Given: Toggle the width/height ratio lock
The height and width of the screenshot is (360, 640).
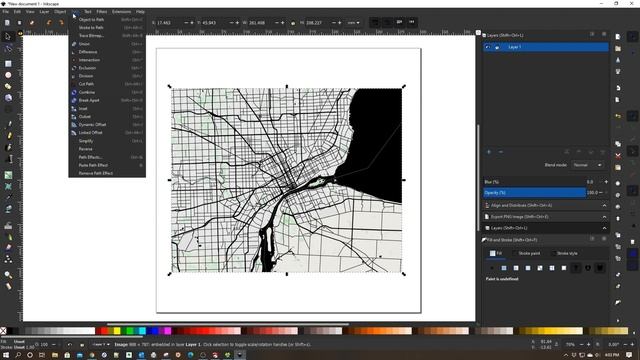Looking at the screenshot, I should pos(293,23).
